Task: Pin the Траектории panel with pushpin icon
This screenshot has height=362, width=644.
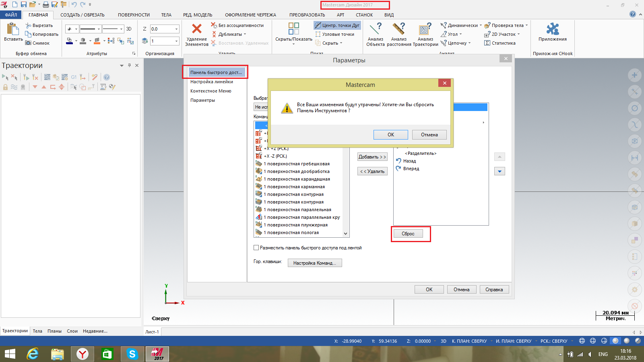Action: click(129, 65)
